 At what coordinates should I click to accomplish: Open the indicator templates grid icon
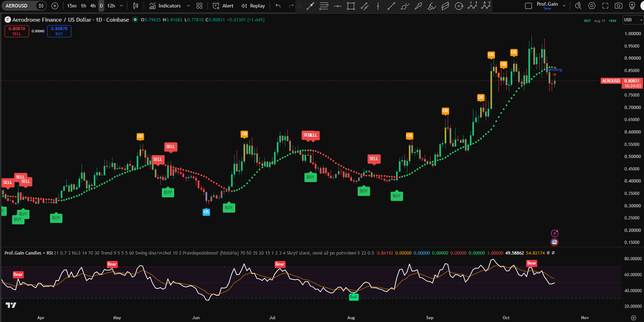coord(199,5)
